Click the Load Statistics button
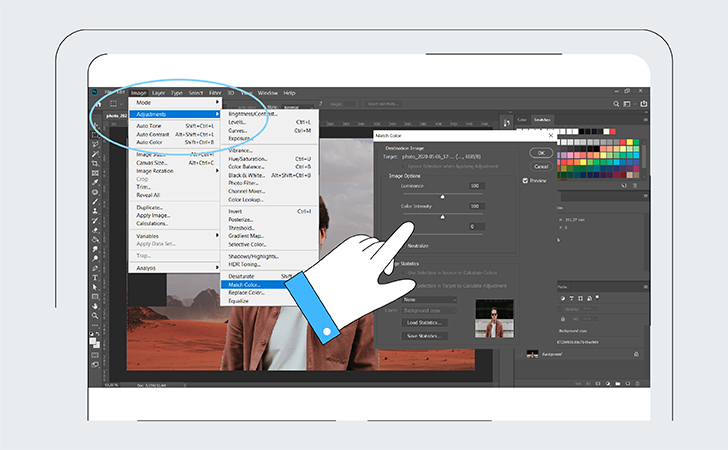This screenshot has width=728, height=450. click(x=425, y=322)
